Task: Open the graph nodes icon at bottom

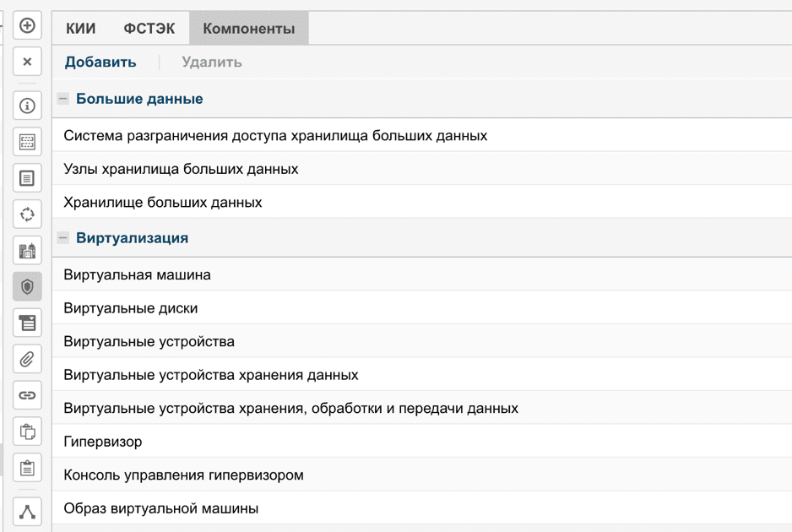Action: tap(27, 512)
